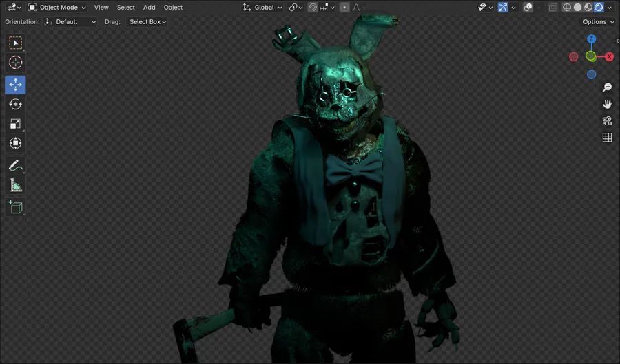Open the Global transform orientation dropdown
Screen dimensions: 620x364
(262, 7)
